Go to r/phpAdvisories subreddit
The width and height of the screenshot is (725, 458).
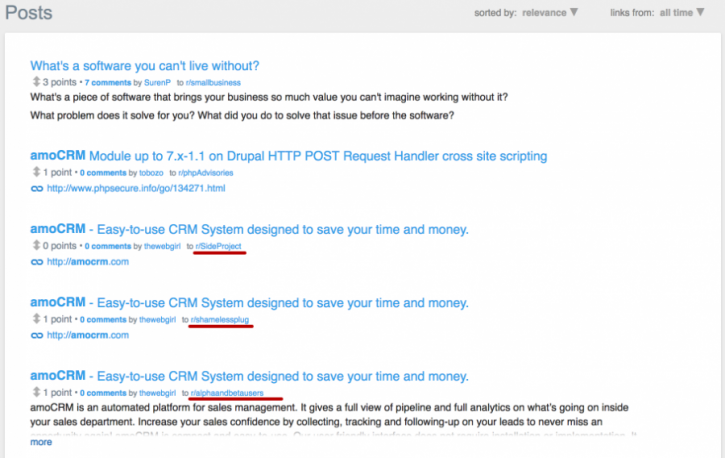coord(206,173)
